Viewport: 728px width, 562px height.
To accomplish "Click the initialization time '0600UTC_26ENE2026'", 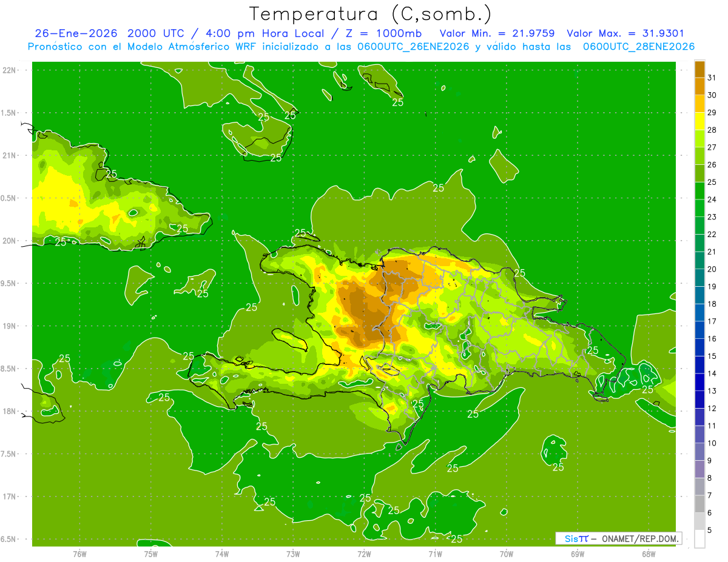I will tap(413, 47).
